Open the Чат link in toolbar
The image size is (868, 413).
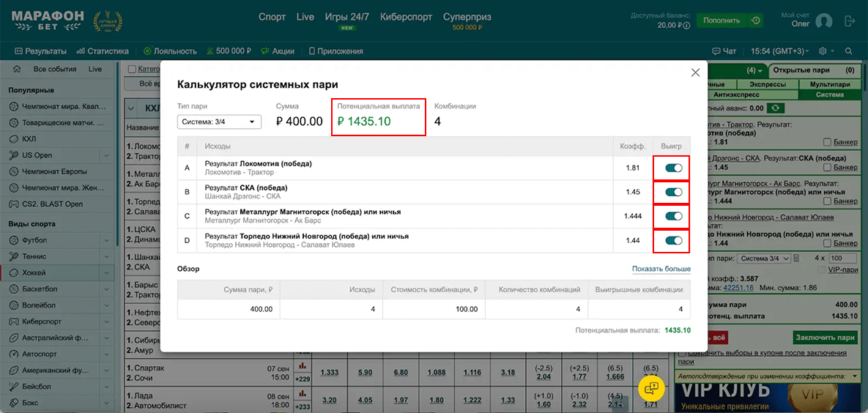(724, 51)
